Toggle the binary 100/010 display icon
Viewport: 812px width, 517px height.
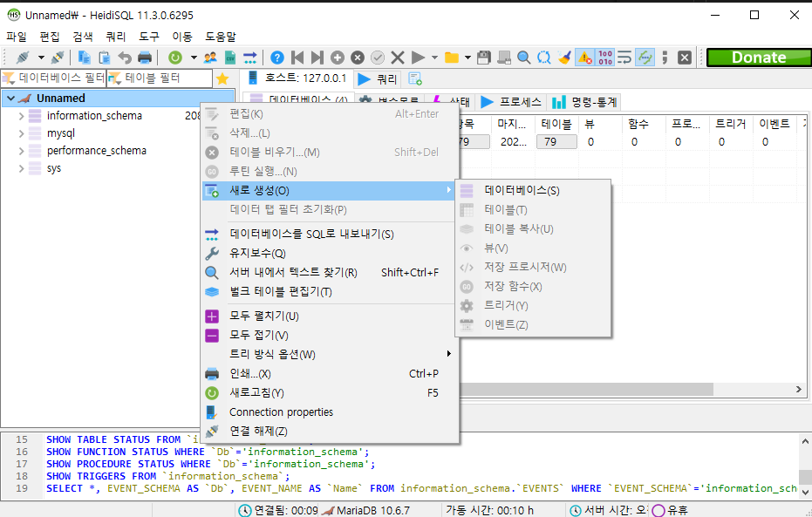point(605,58)
